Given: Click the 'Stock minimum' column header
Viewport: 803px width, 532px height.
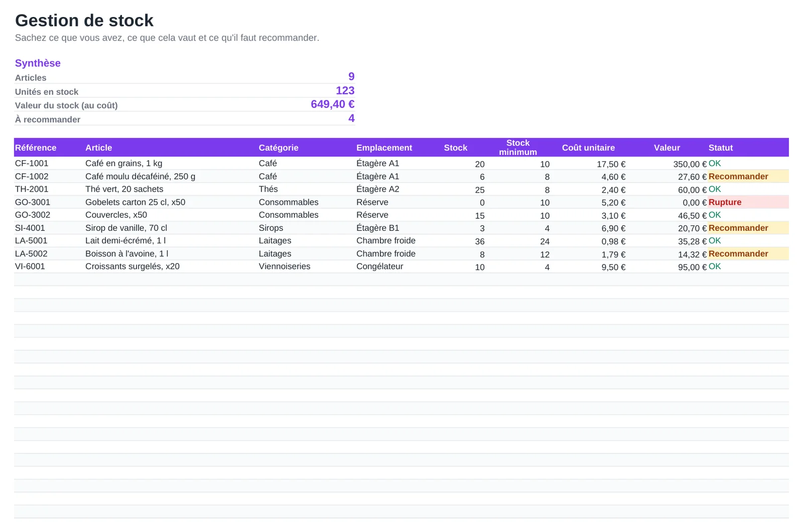Looking at the screenshot, I should (x=518, y=148).
